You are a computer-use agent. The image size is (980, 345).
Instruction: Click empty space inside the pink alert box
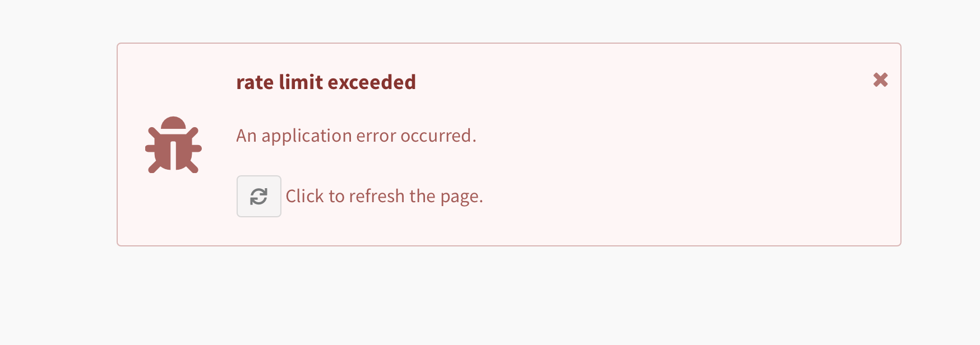673,168
